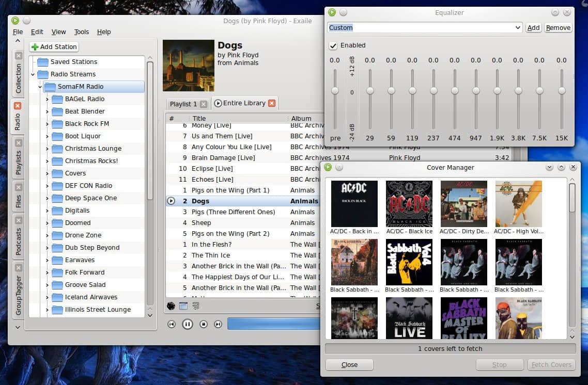The image size is (588, 385).
Task: Close the Entire Library tab with its red X
Action: coord(271,103)
